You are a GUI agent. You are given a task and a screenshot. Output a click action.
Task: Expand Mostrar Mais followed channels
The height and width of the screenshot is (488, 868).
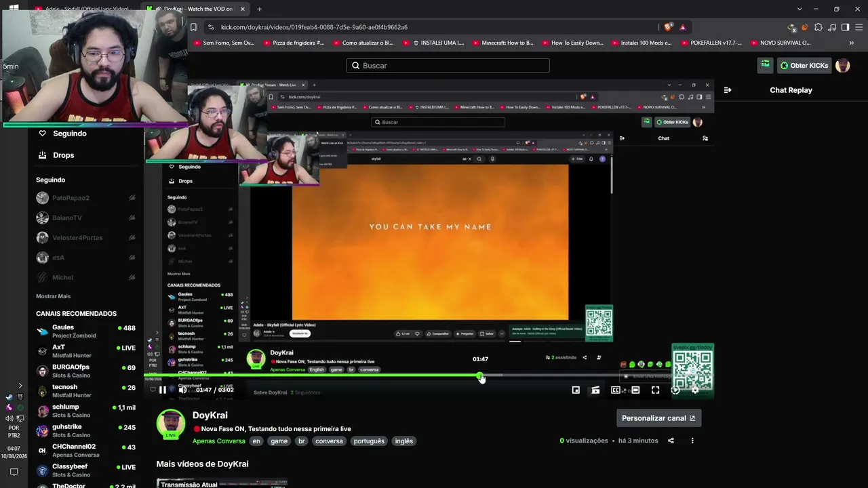[54, 296]
